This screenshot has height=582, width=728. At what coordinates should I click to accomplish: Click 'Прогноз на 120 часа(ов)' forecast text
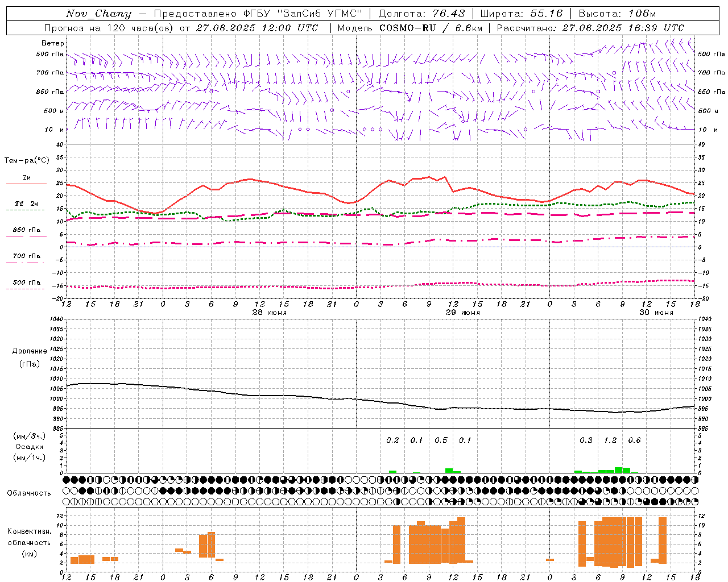click(x=110, y=28)
